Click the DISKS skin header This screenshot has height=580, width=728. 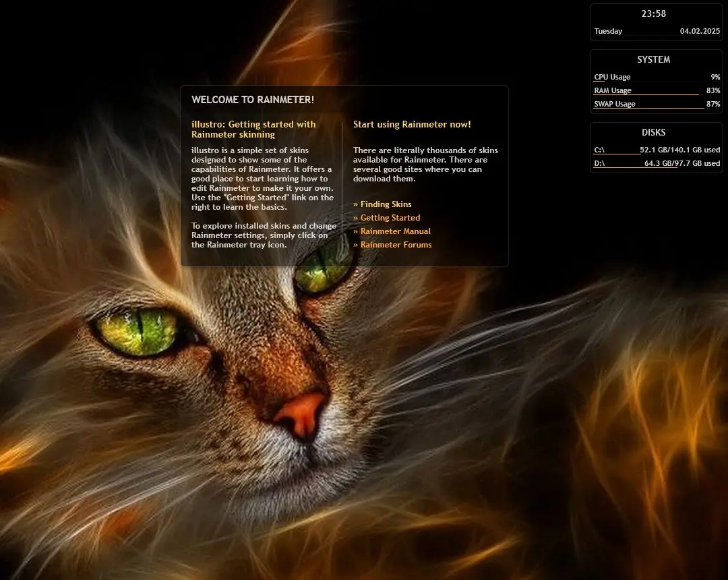[x=654, y=132]
